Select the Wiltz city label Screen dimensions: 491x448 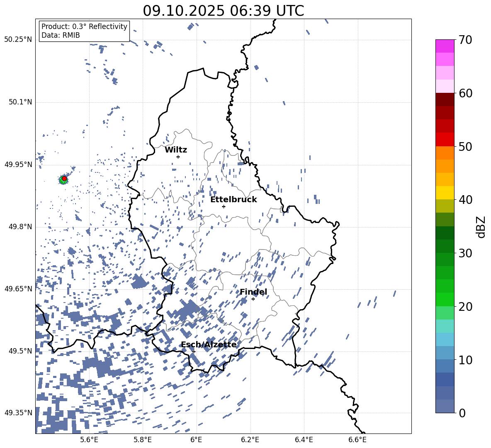176,150
